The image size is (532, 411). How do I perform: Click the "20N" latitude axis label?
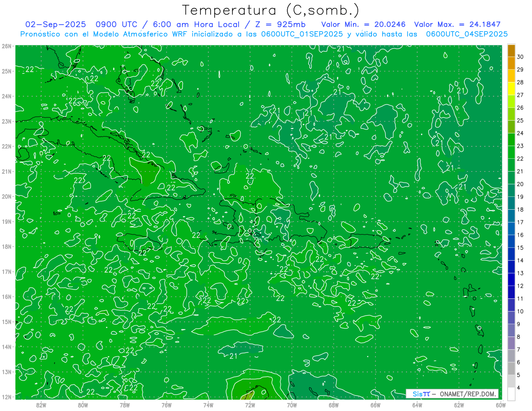pyautogui.click(x=6, y=196)
